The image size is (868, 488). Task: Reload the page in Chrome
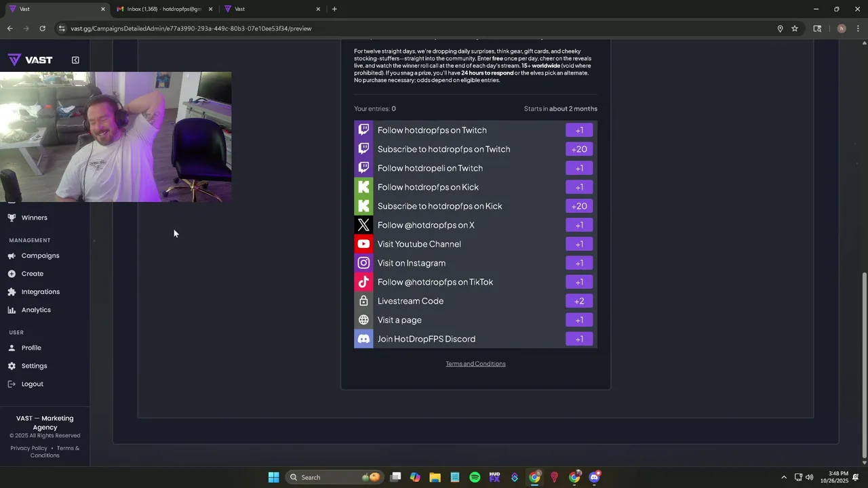42,28
